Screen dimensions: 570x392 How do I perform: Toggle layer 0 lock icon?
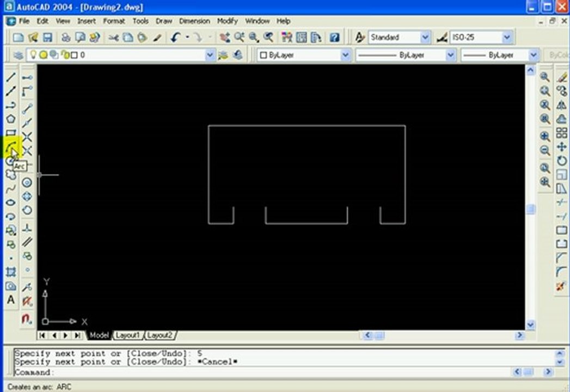65,55
